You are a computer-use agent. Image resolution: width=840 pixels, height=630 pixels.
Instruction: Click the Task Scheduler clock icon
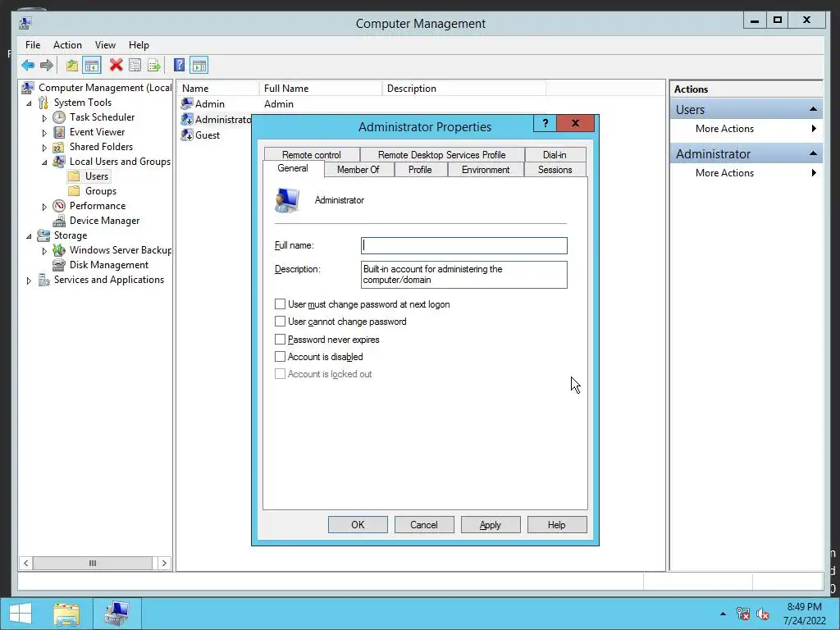coord(59,117)
